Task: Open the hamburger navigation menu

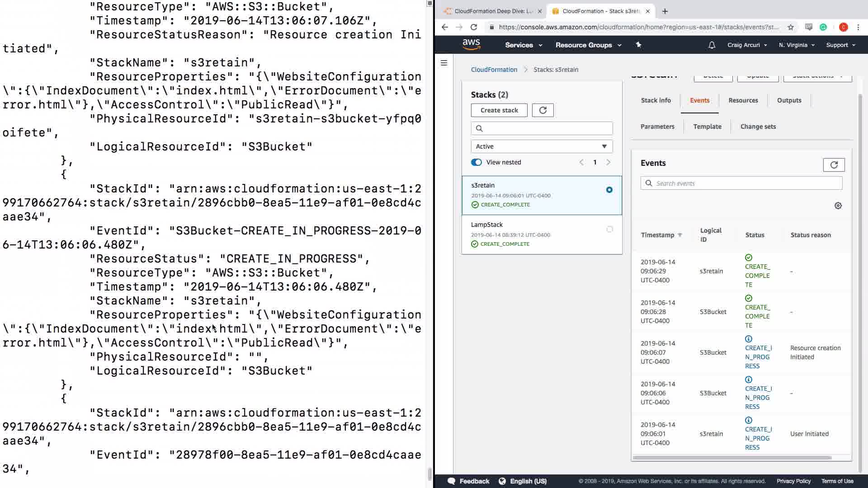Action: (444, 63)
